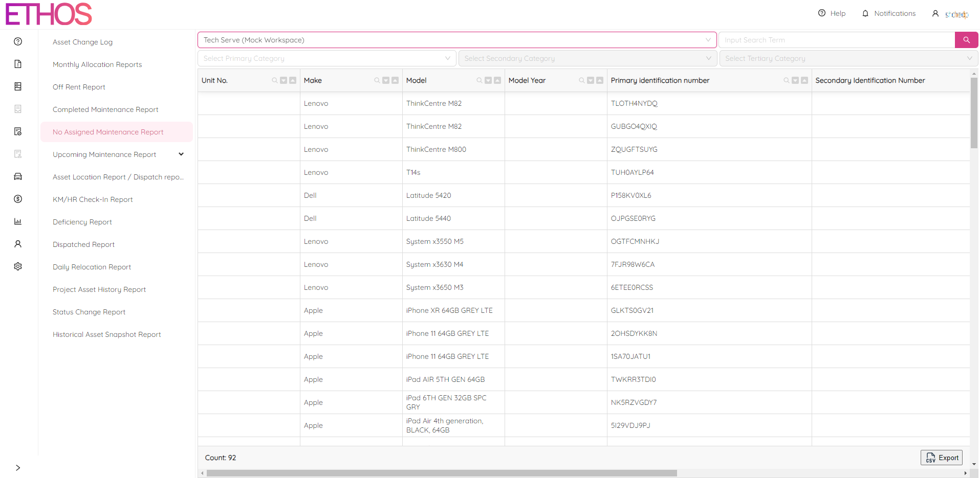Select Asset Change Log in the menu

[x=82, y=42]
